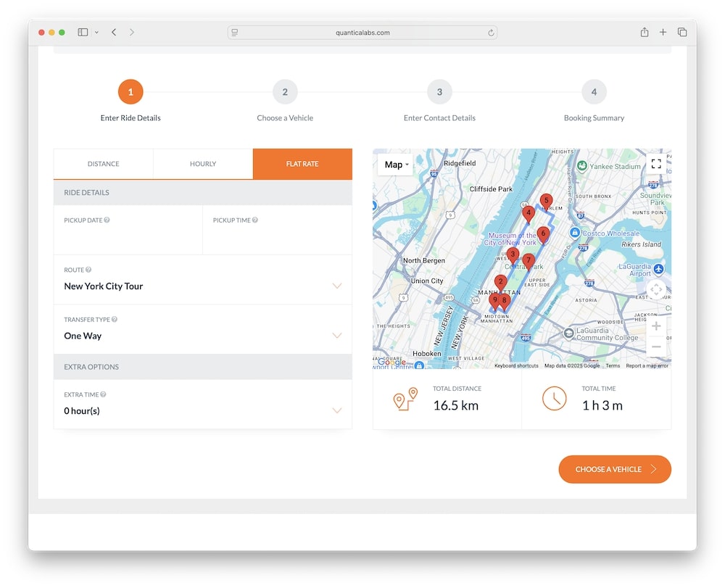Select step 1 Enter Ride Details circle
Screen dimensions: 725x588
coord(130,91)
